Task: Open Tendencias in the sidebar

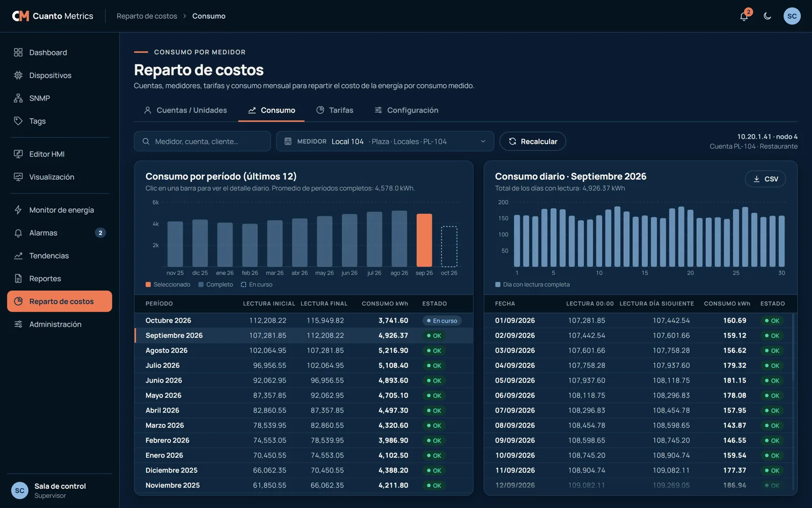Action: [59, 256]
